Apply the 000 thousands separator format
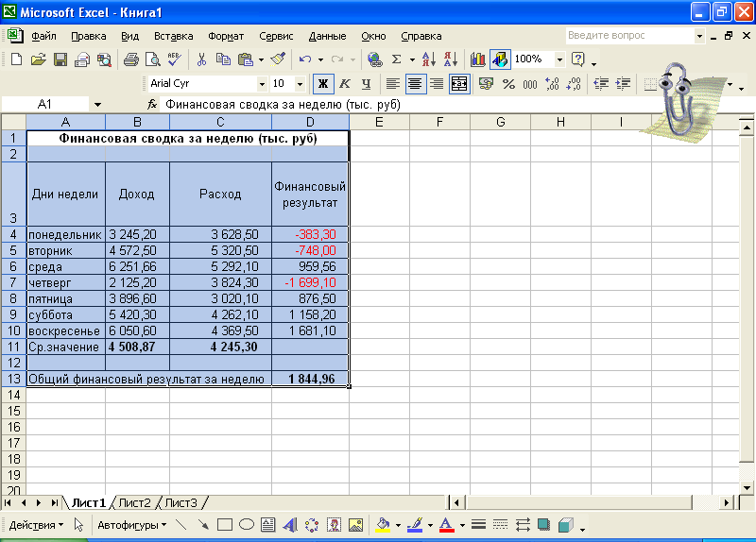Image resolution: width=756 pixels, height=542 pixels. [x=530, y=84]
